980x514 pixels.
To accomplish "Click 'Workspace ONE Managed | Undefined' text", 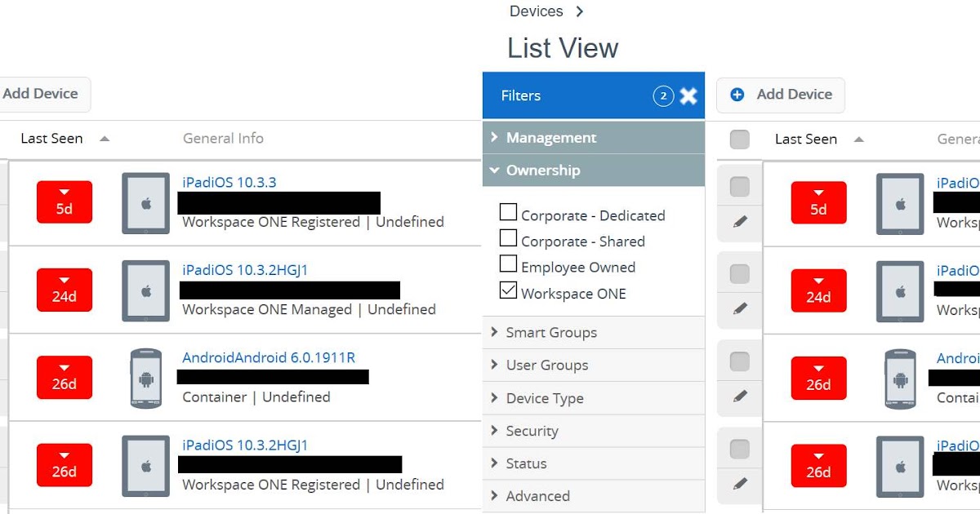I will [x=309, y=309].
